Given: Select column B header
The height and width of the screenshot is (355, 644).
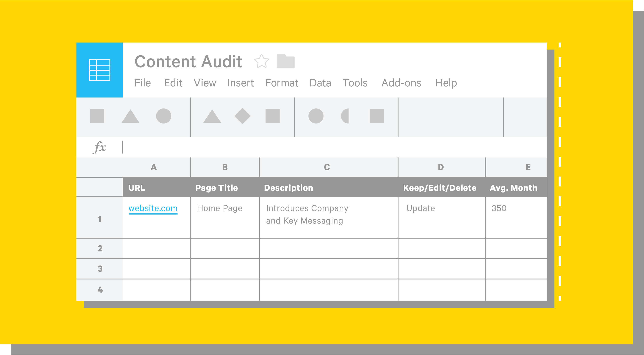Looking at the screenshot, I should pyautogui.click(x=225, y=167).
